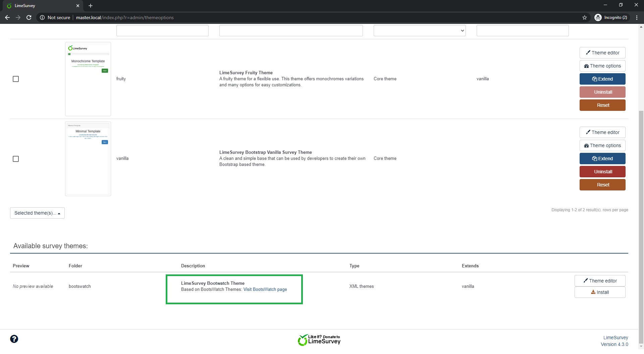Viewport: 644px width, 354px height.
Task: Bookmark this page with the star icon
Action: coord(585,17)
